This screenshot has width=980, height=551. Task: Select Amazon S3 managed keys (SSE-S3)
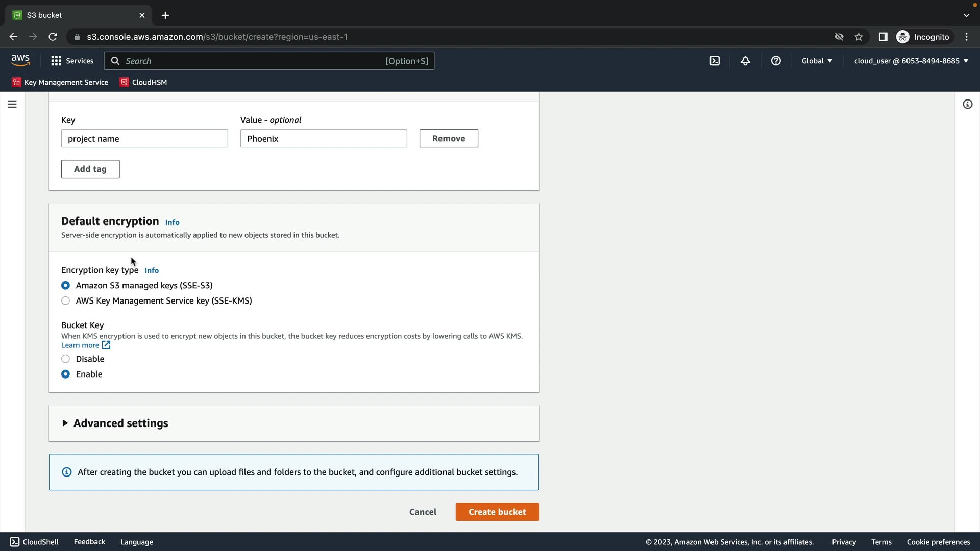point(65,286)
